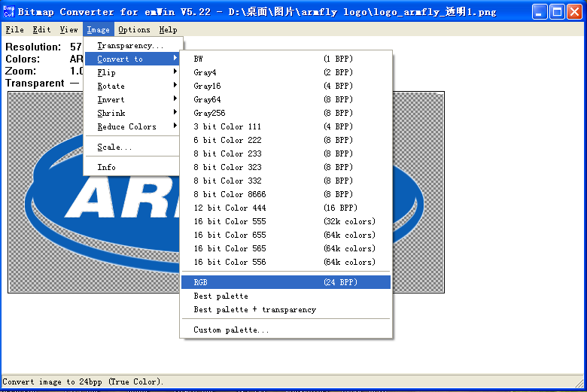This screenshot has height=392, width=587.
Task: Convert image to Gray16
Action: (286, 85)
